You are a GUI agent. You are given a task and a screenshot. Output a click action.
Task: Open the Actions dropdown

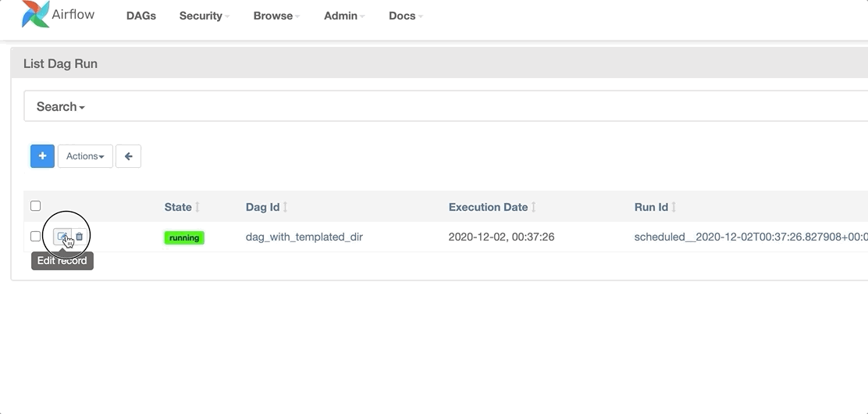coord(85,156)
